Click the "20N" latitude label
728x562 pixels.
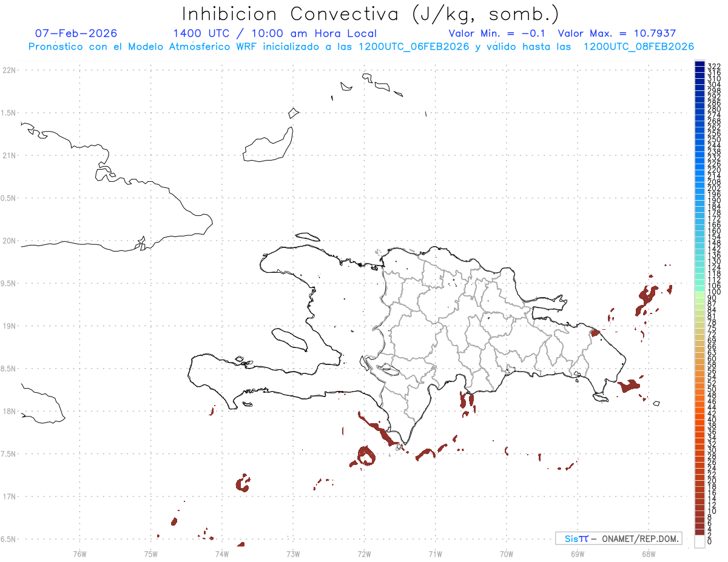9,241
